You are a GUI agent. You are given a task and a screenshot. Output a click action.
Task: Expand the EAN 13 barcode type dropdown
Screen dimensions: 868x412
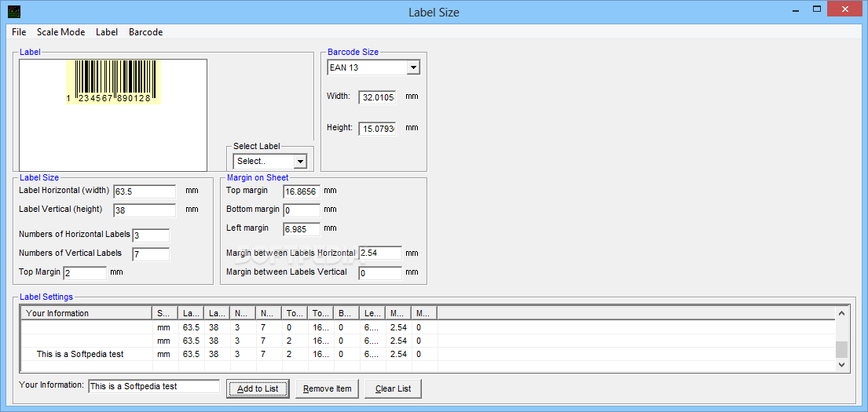413,68
